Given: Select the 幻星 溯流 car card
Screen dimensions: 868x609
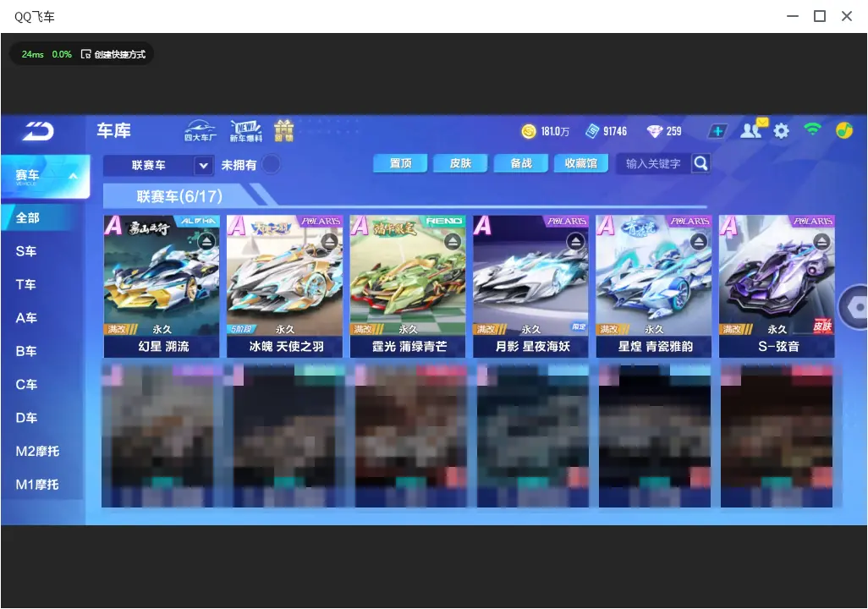Looking at the screenshot, I should (162, 286).
